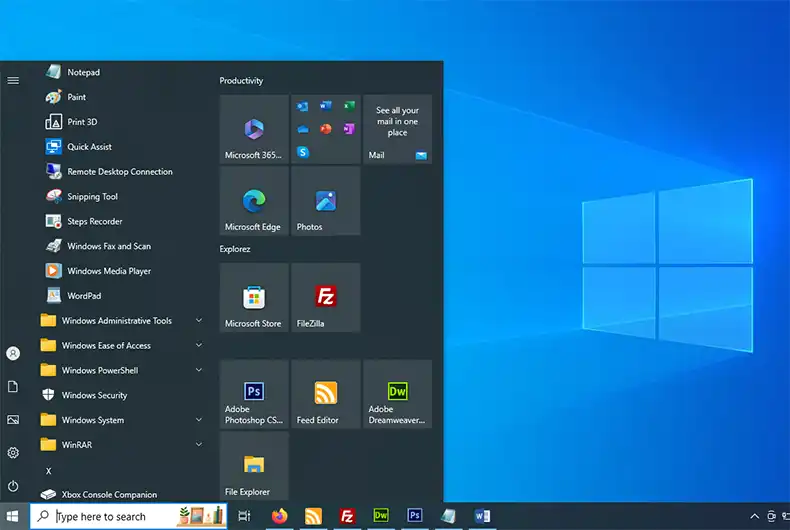Click Firefox icon in the taskbar
This screenshot has width=790, height=530.
click(279, 516)
